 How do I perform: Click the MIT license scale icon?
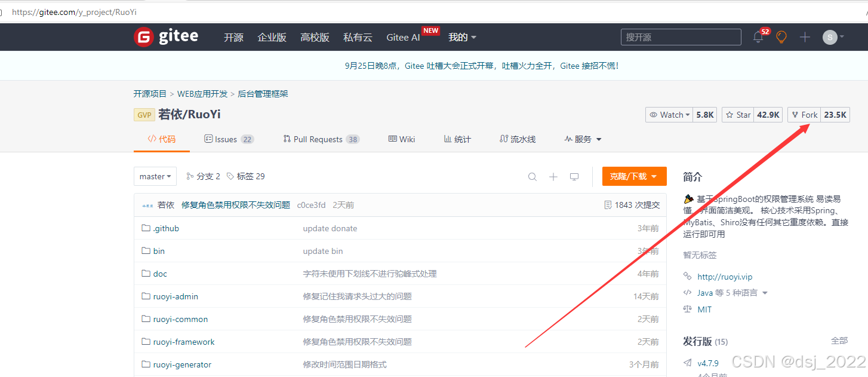tap(687, 309)
